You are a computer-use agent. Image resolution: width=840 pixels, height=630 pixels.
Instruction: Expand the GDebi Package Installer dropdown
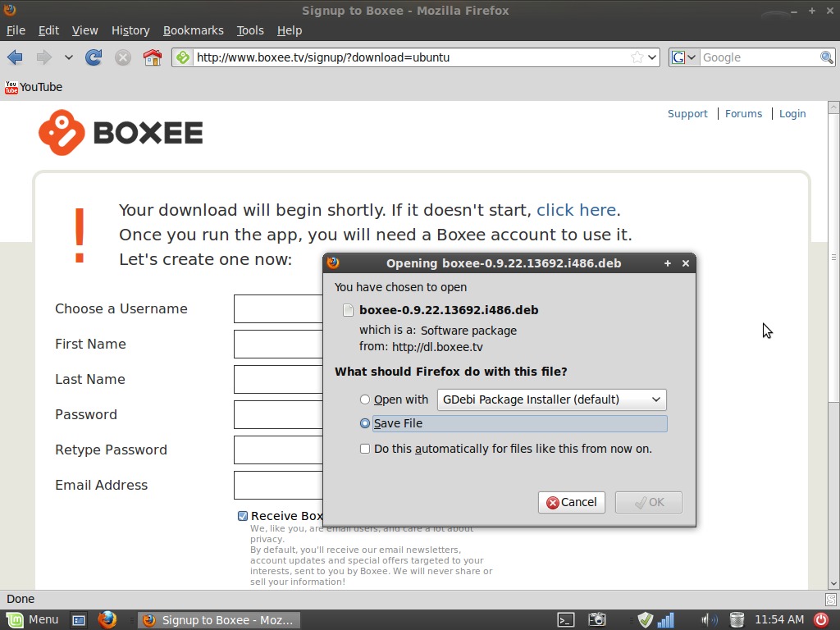click(x=552, y=399)
